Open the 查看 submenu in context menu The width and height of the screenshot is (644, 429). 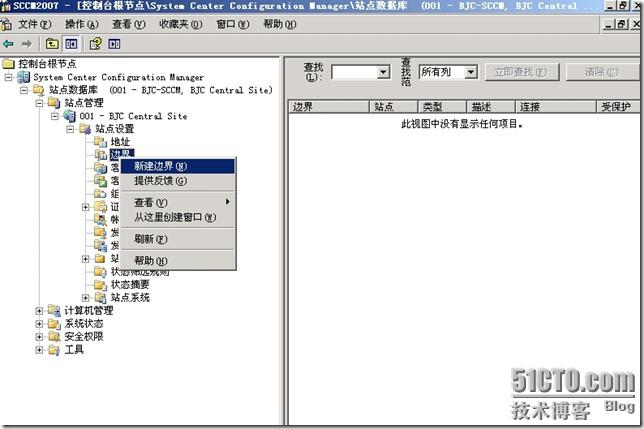click(178, 202)
